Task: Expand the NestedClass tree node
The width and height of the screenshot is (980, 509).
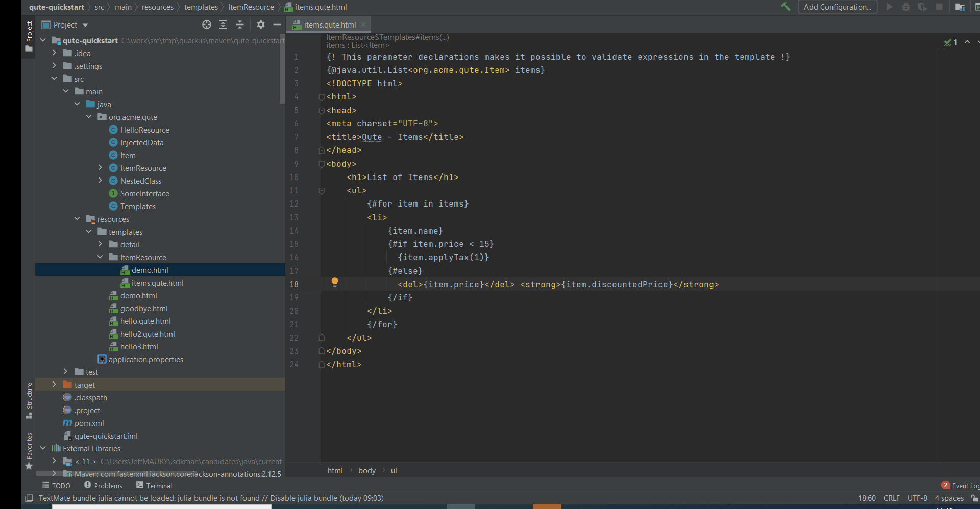Action: [100, 181]
